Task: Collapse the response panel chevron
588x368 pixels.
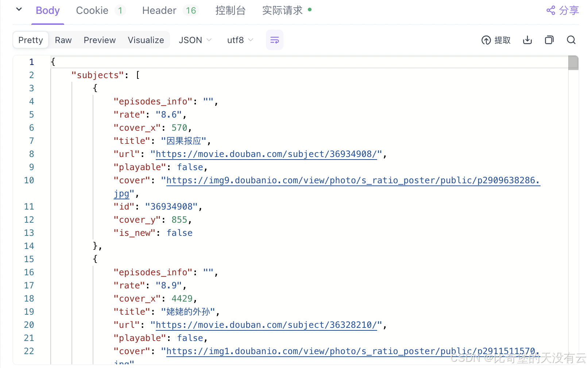Action: pos(19,9)
